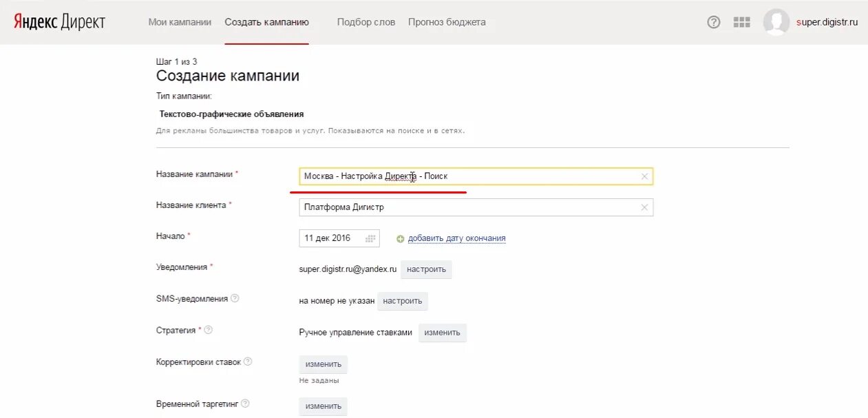This screenshot has height=418, width=868.
Task: Open the calendar icon in date field
Action: tap(371, 238)
